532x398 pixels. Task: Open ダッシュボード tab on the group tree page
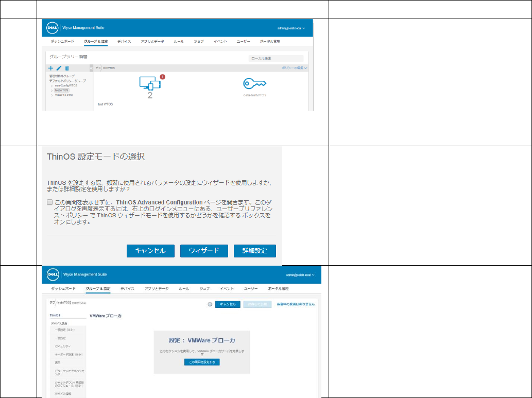pyautogui.click(x=62, y=41)
